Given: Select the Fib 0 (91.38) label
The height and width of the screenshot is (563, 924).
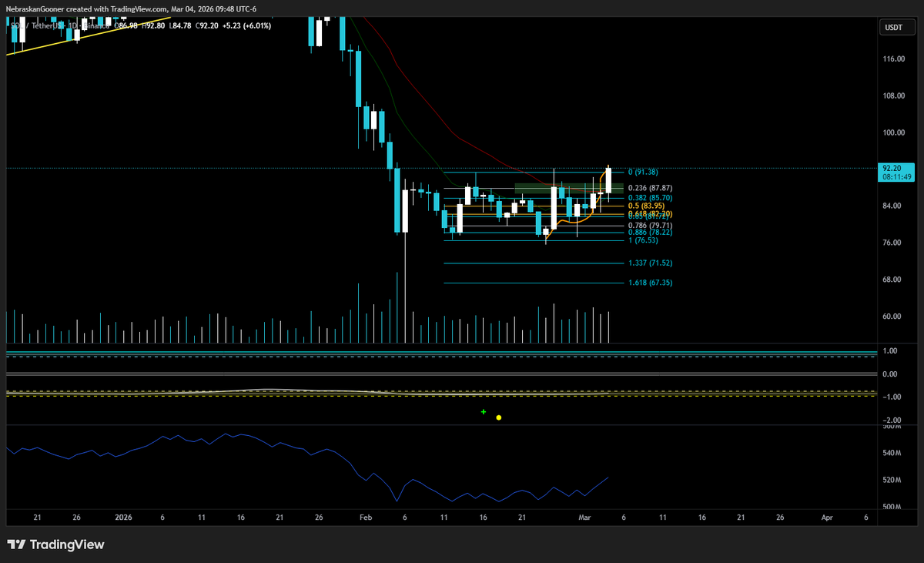Looking at the screenshot, I should point(643,172).
